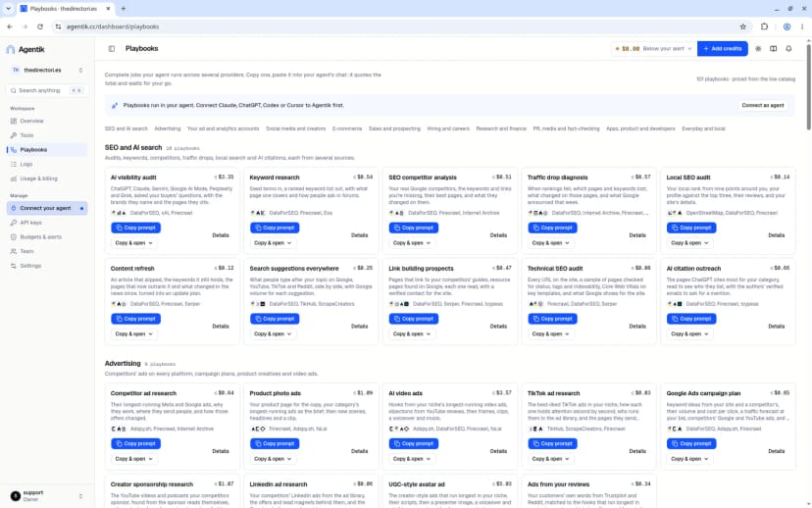The height and width of the screenshot is (508, 812).
Task: Click Connect an agent button
Action: point(763,106)
